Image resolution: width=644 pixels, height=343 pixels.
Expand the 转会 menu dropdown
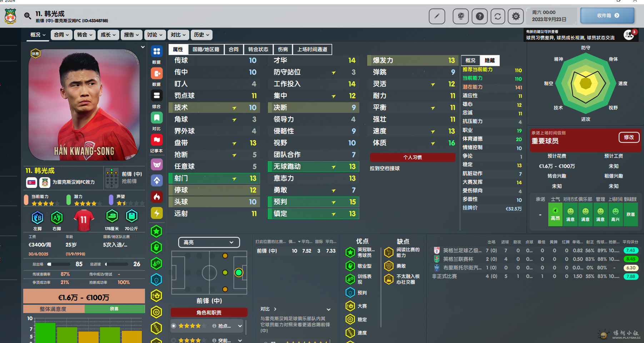click(x=85, y=35)
